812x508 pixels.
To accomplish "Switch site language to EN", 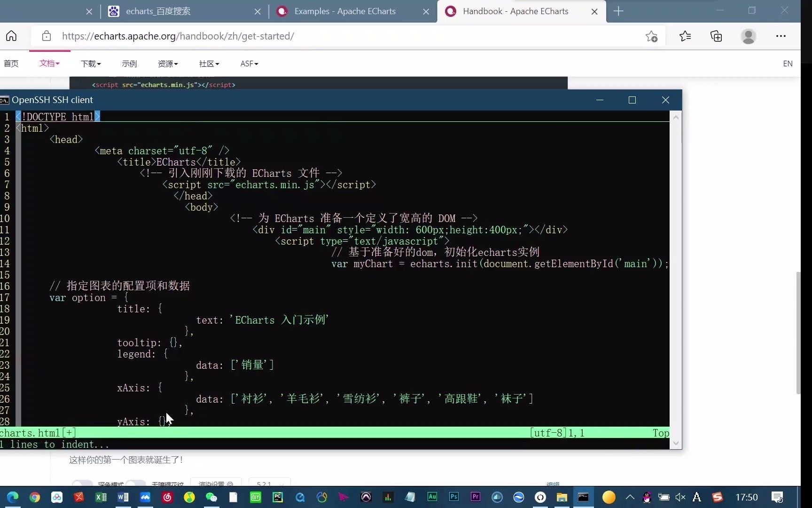I will (788, 63).
